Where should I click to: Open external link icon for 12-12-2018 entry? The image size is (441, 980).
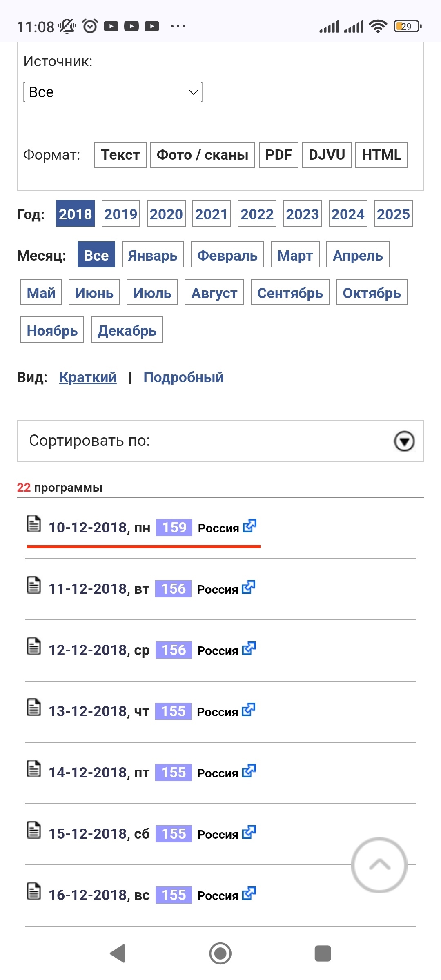249,648
